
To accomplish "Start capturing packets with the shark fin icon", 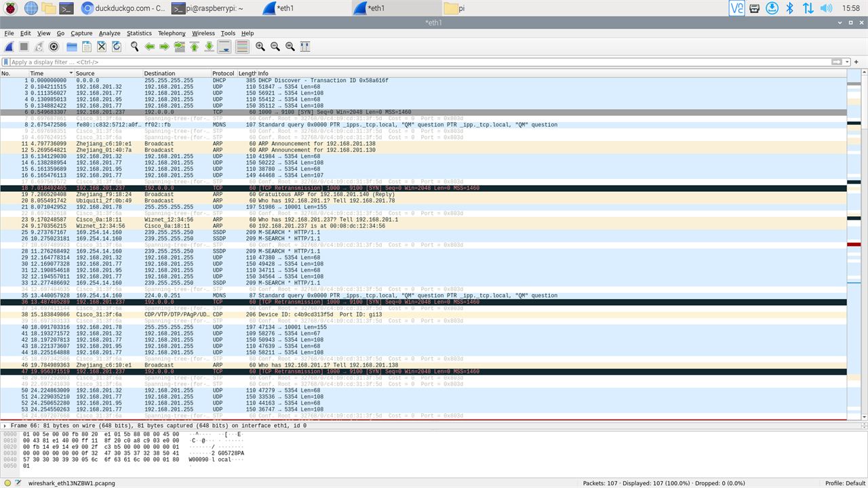I will point(9,47).
